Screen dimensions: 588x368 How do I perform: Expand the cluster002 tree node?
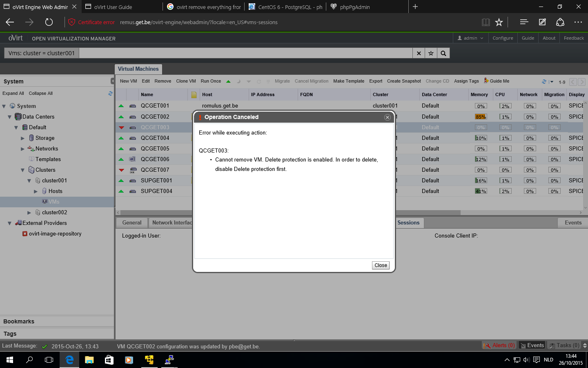[29, 213]
